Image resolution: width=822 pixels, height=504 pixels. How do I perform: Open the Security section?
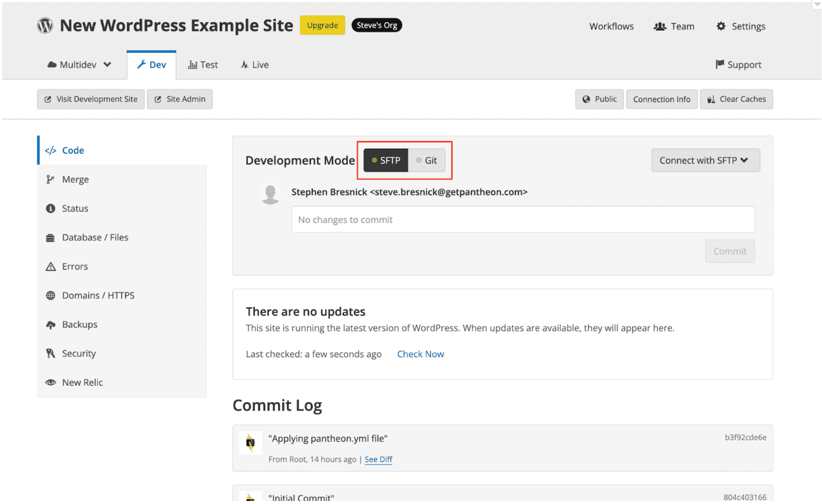point(79,353)
